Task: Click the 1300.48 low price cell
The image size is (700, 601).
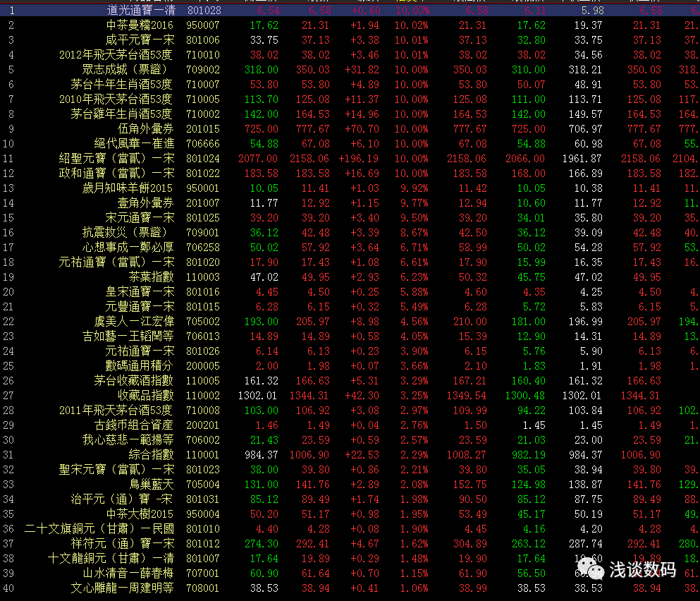Action: tap(525, 396)
